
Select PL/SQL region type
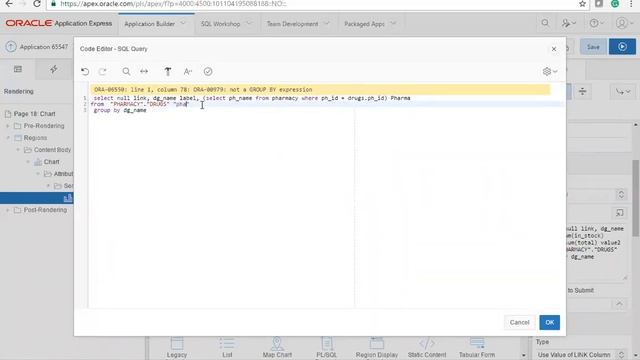tap(327, 348)
